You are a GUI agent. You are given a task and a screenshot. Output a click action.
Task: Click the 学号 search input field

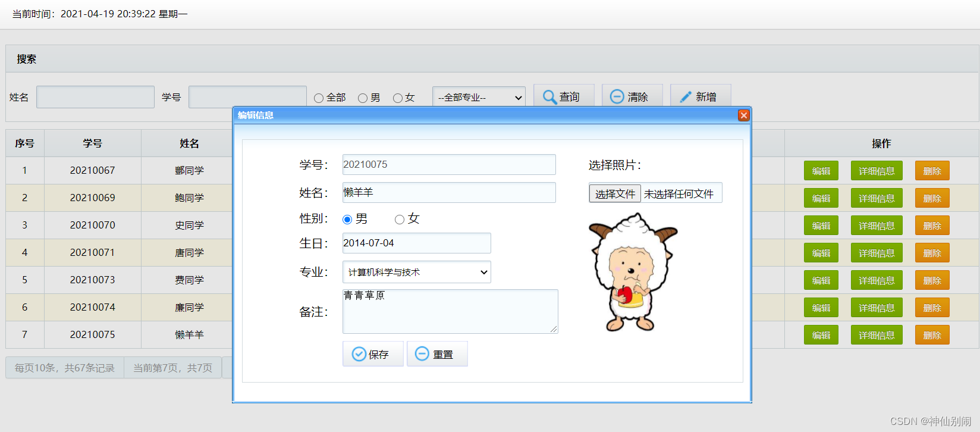(247, 97)
